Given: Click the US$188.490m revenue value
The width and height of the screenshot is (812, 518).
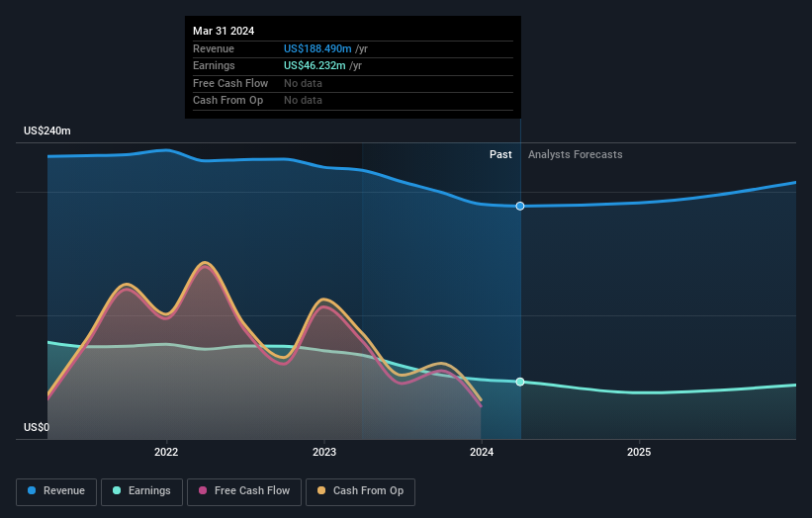Looking at the screenshot, I should coord(317,48).
